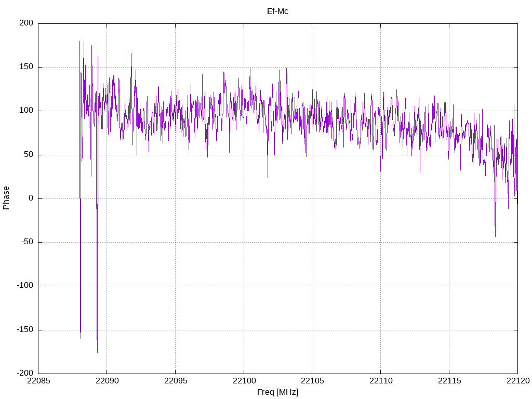Viewport: 532px width, 399px height.
Task: Click the 150 y-axis tick label
Action: tap(26, 67)
